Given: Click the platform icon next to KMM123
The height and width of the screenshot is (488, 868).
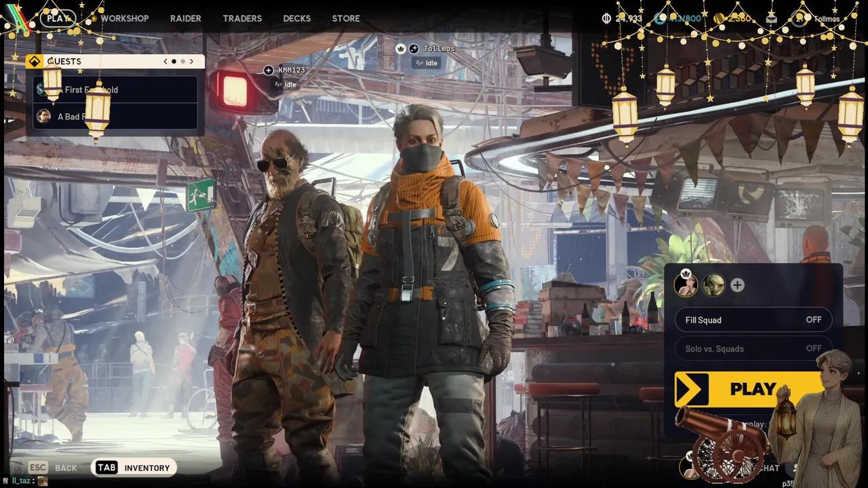Looking at the screenshot, I should point(269,70).
